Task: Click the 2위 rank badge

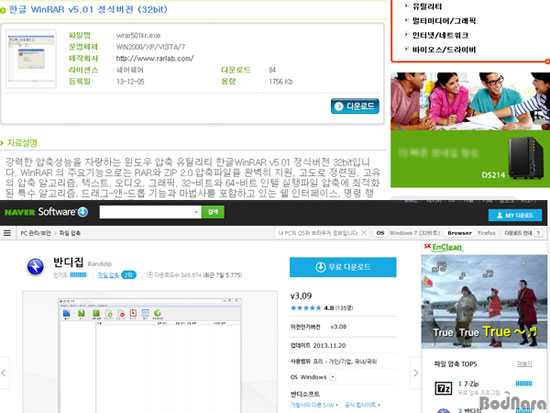Action: pos(128,275)
